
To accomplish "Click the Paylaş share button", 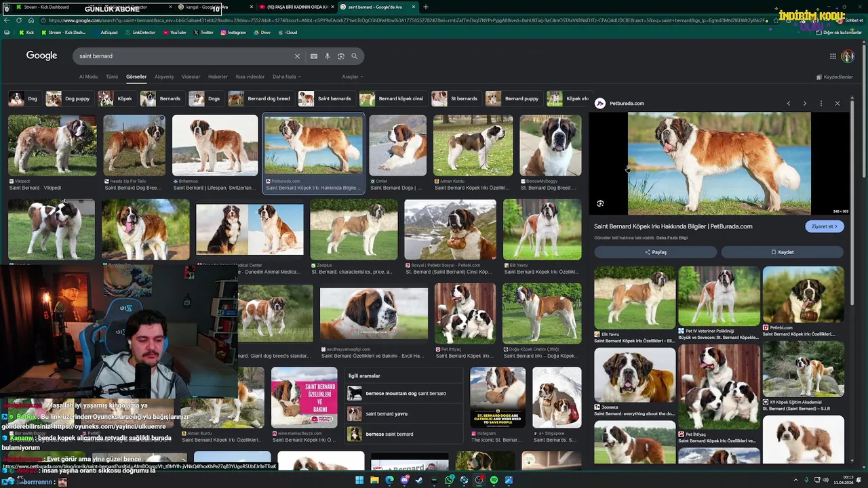I will (x=655, y=252).
